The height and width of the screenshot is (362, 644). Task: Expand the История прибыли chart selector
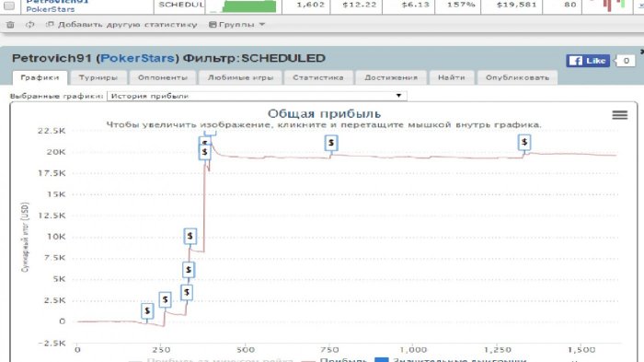pyautogui.click(x=257, y=96)
